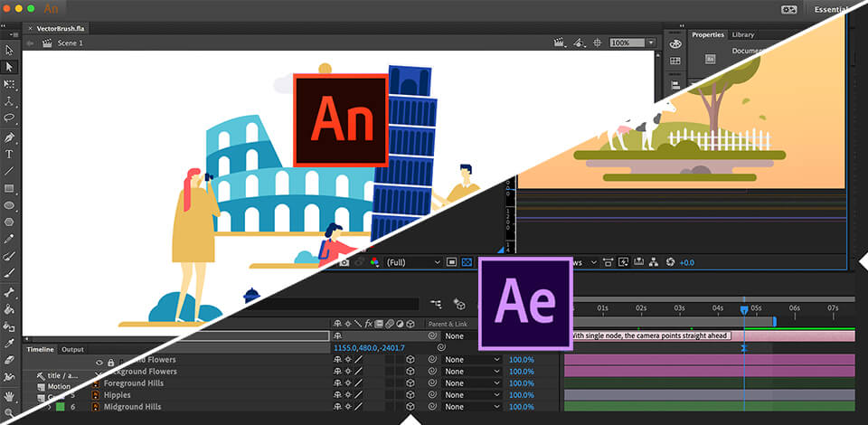Select the Hand tool
Image resolution: width=868 pixels, height=425 pixels.
coord(9,396)
